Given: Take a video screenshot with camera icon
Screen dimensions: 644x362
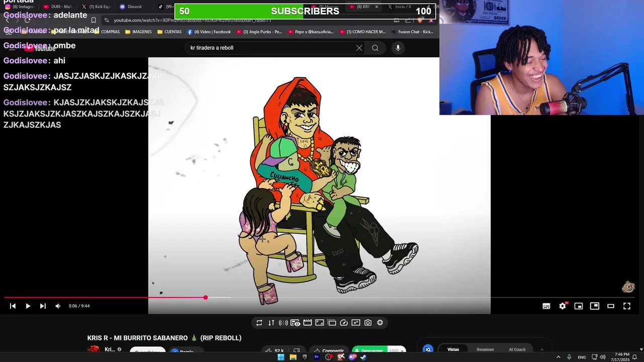Looking at the screenshot, I should click(x=368, y=323).
